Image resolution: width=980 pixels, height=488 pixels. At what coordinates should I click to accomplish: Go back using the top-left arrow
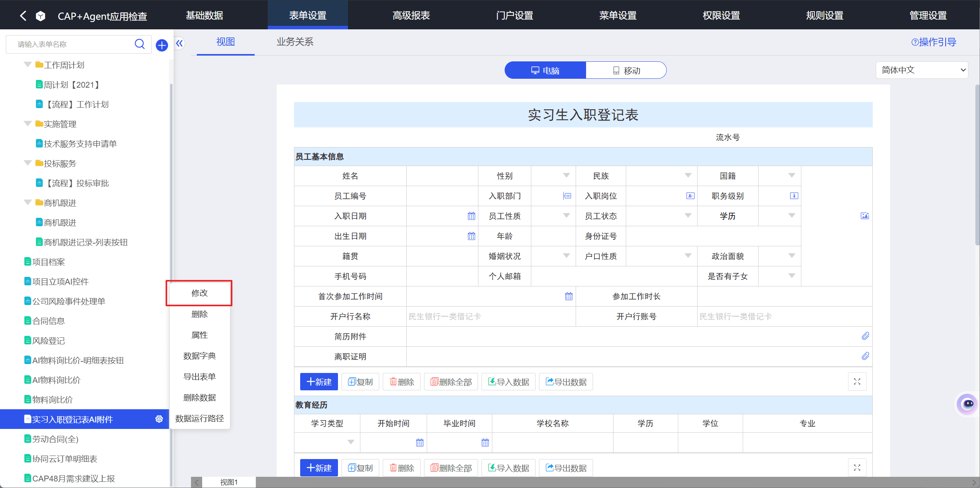[x=23, y=16]
